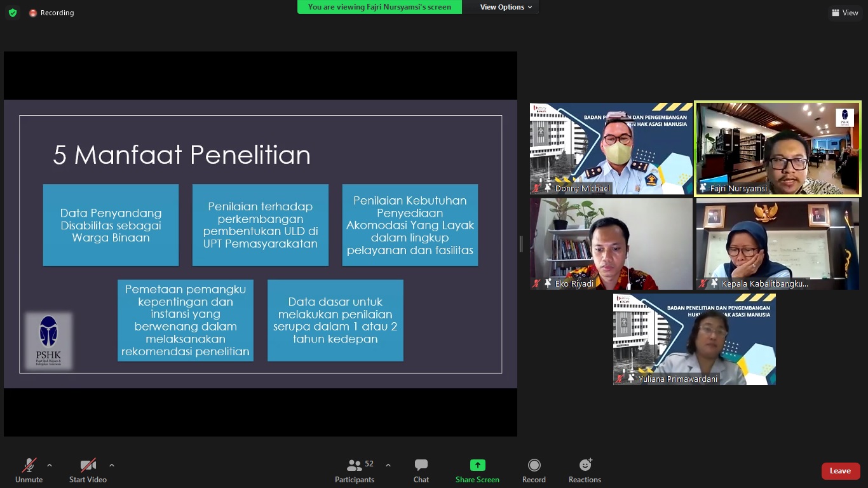Click the green screen-viewing notification banner
Image resolution: width=868 pixels, height=488 pixels.
(x=379, y=7)
